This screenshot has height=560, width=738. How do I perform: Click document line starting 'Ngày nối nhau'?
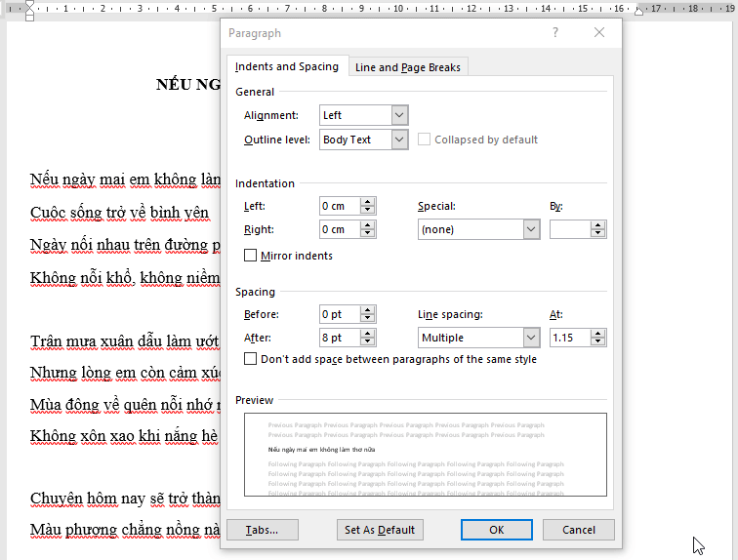[x=125, y=245]
